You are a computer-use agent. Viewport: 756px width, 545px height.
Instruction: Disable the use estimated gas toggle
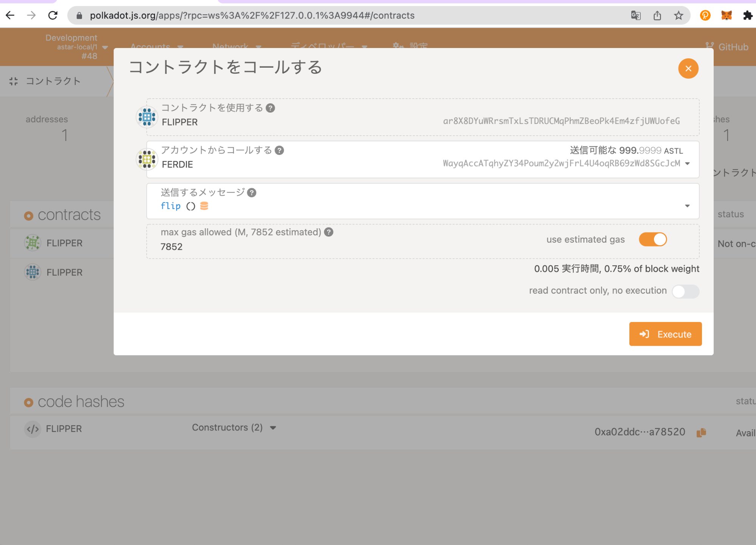click(x=653, y=240)
